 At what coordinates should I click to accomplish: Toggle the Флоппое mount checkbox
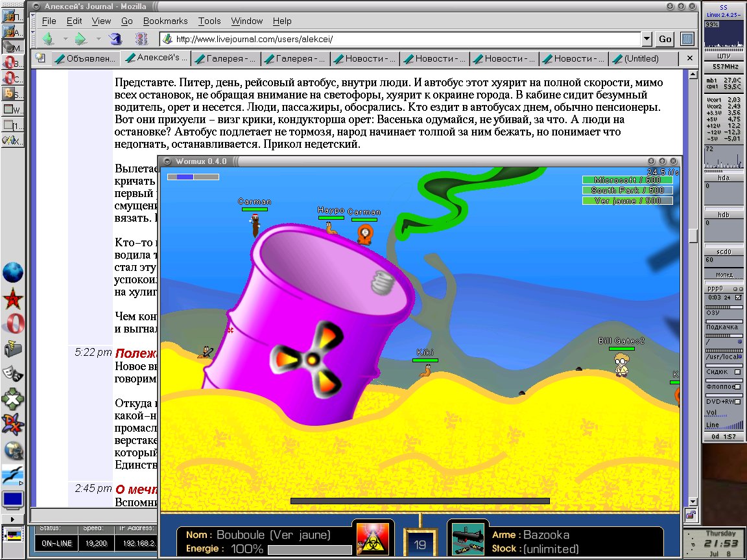coord(737,387)
